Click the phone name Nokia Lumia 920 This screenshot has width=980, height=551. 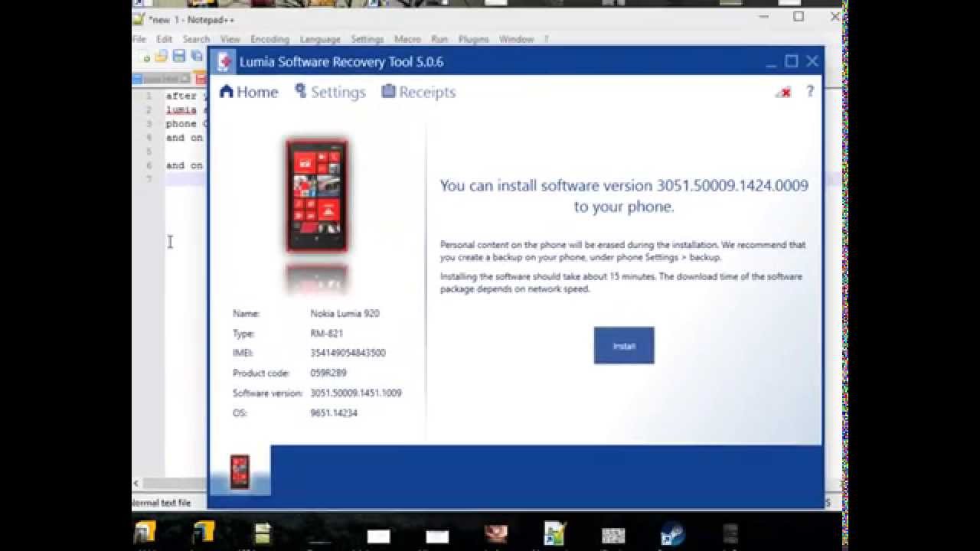[x=345, y=313]
